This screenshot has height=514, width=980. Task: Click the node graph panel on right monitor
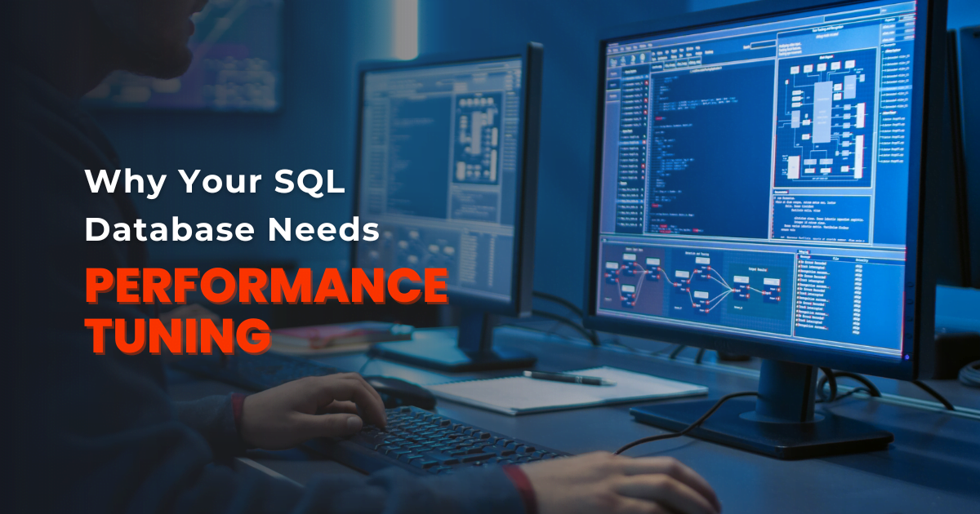[697, 287]
